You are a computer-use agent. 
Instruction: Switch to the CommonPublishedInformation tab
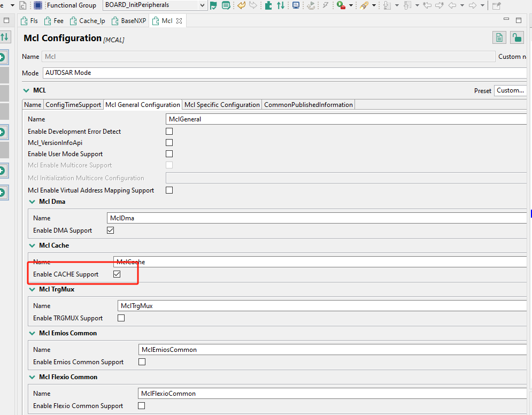point(308,104)
